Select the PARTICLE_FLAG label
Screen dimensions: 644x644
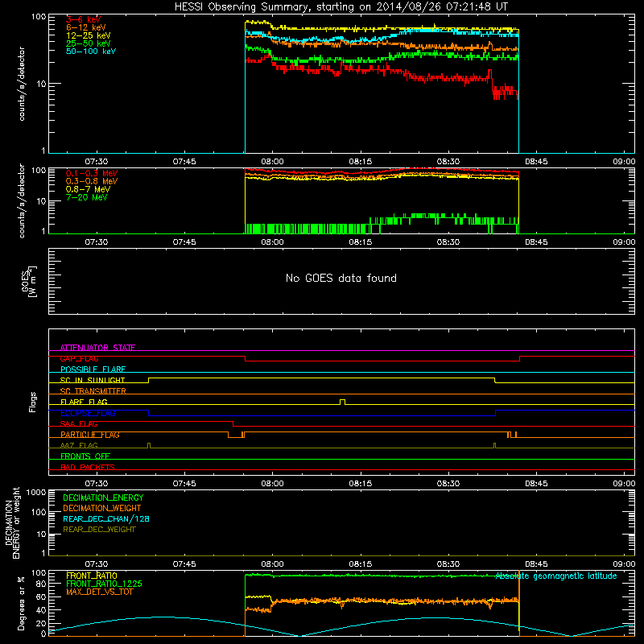(x=90, y=435)
